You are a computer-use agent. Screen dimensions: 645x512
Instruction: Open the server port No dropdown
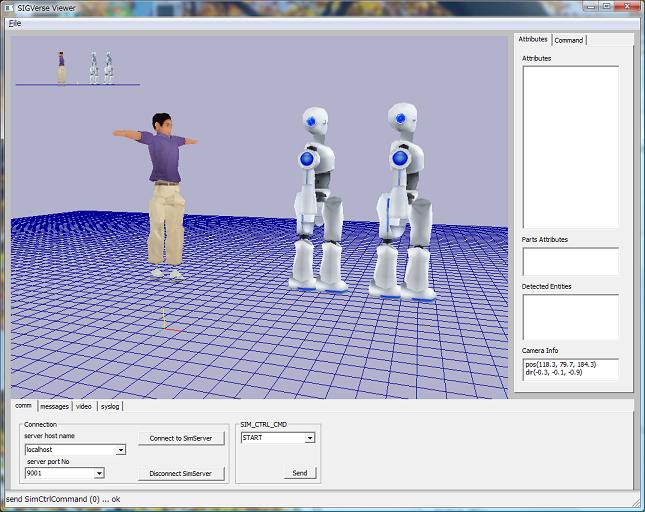pos(99,473)
